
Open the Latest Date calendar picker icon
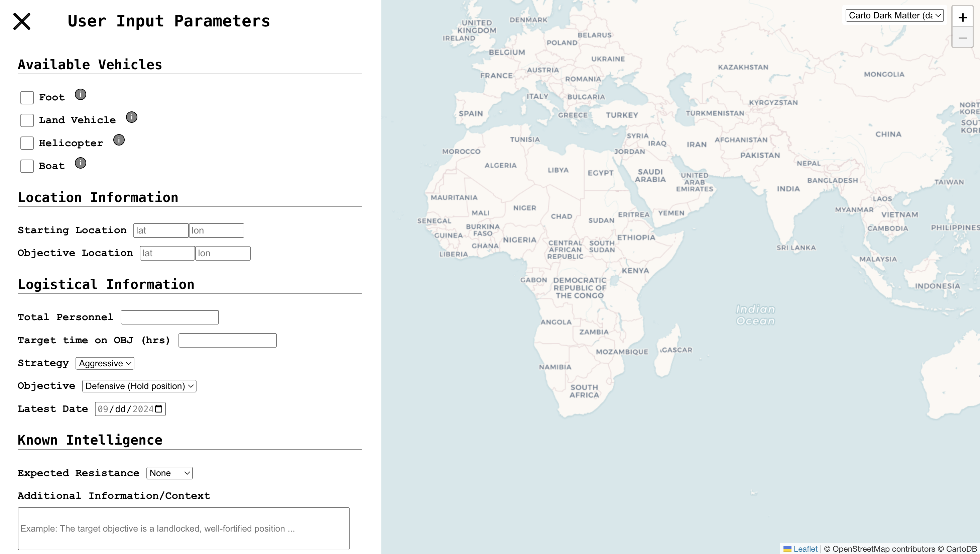[159, 409]
